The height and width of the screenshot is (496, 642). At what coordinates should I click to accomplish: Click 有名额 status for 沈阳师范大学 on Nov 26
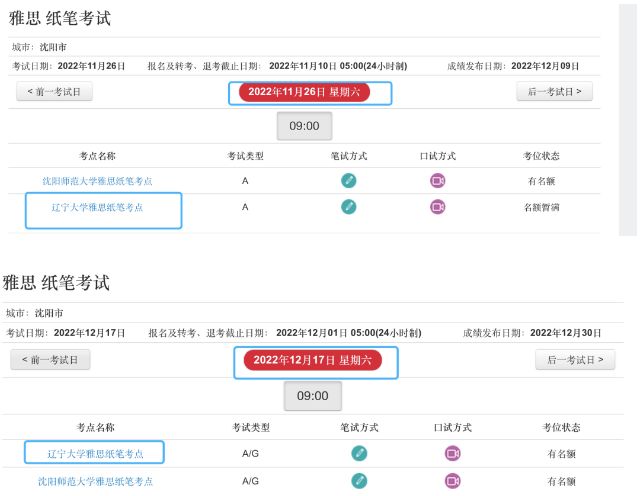pos(541,181)
